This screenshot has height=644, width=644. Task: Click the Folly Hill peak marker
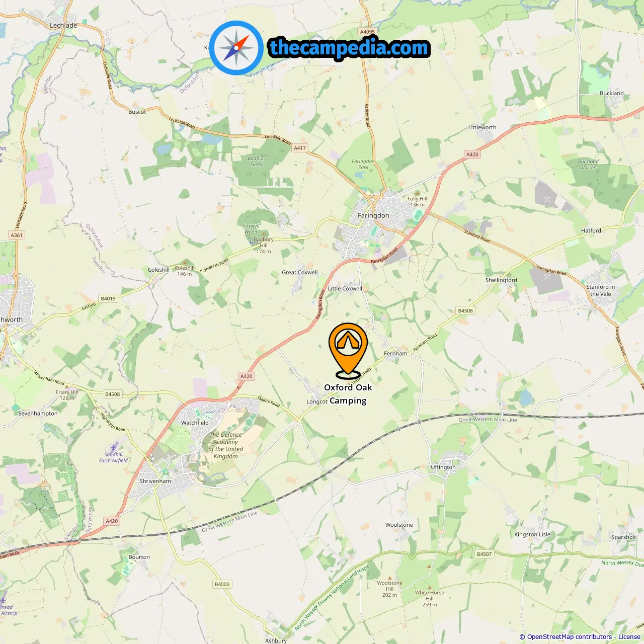[417, 193]
